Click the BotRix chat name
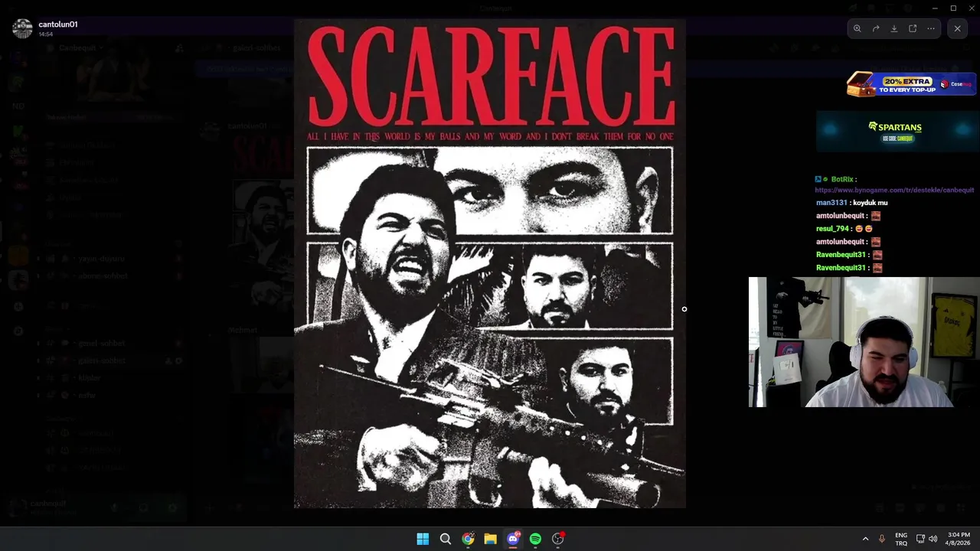This screenshot has width=980, height=551. 842,179
